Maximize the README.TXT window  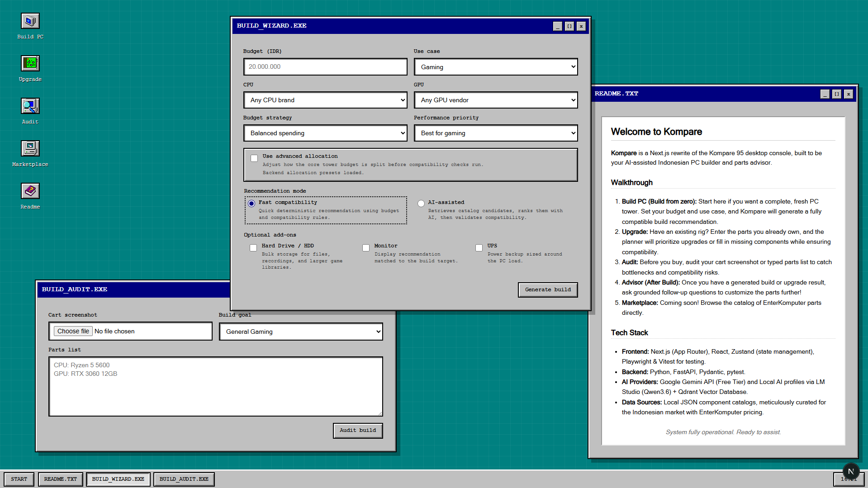(x=837, y=94)
